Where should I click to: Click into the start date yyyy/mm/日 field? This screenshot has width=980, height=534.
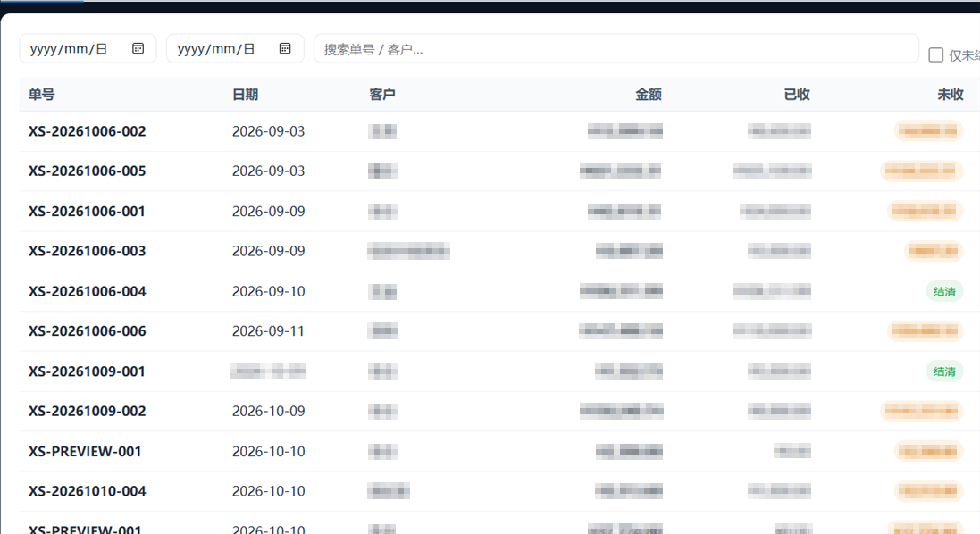88,49
